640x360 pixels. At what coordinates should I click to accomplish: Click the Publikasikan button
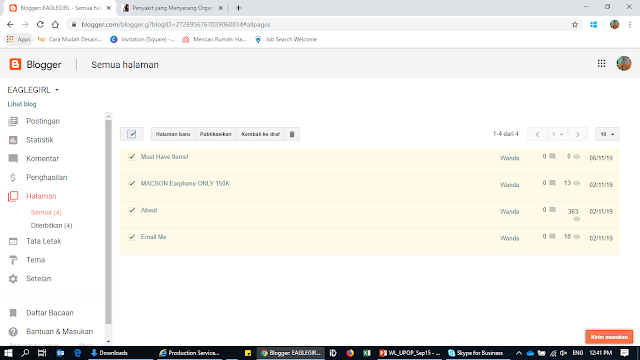click(x=216, y=134)
